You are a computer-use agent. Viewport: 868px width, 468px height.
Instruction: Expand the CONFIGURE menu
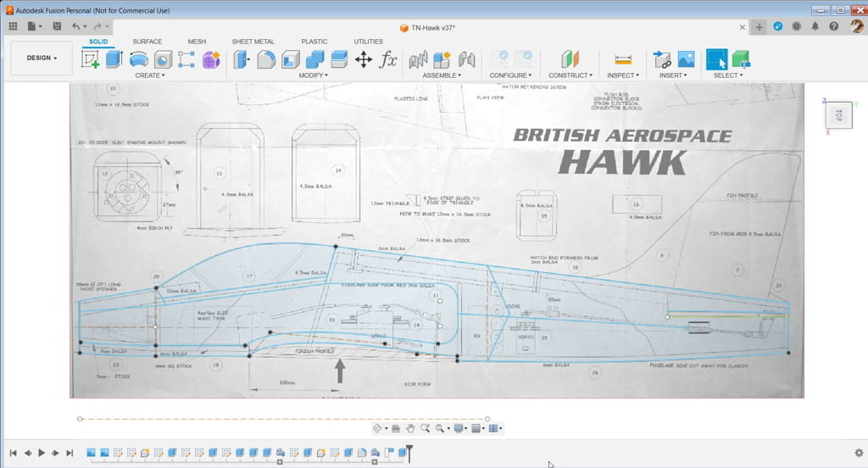tap(510, 75)
